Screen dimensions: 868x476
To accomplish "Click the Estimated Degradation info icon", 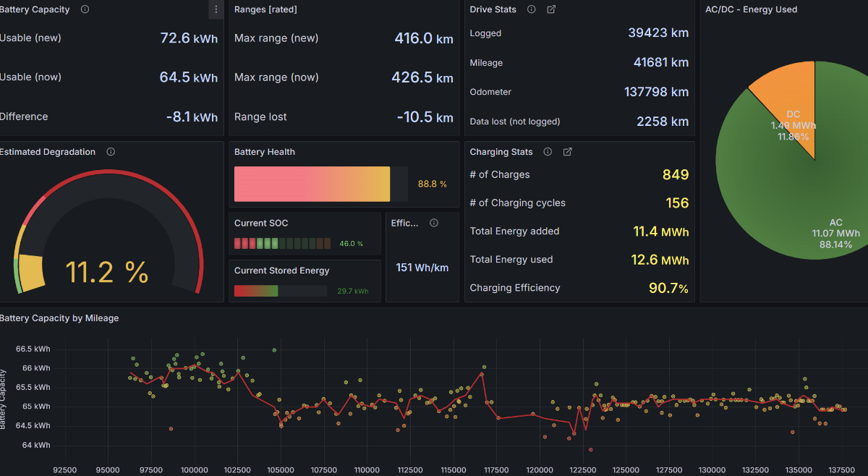I will tap(111, 152).
